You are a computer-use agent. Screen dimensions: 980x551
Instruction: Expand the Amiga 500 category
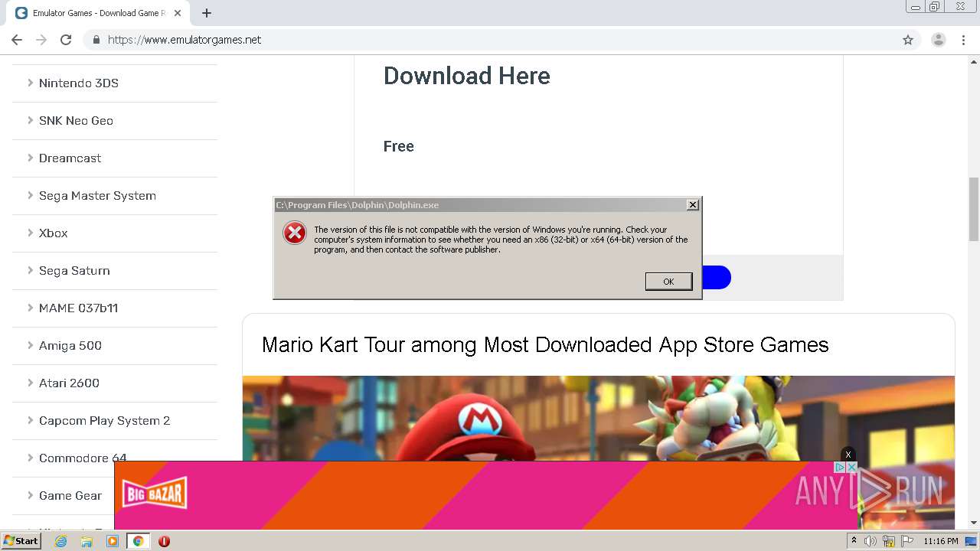70,346
